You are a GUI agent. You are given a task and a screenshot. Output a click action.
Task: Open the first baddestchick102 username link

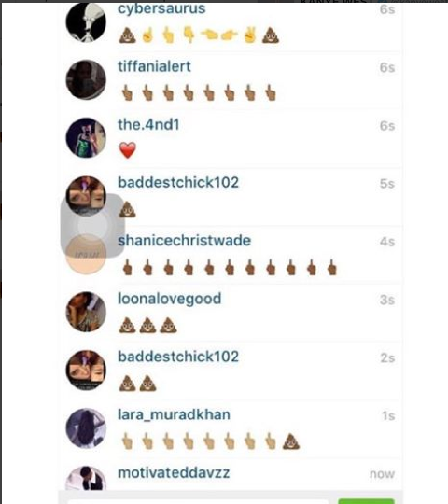[x=178, y=182]
